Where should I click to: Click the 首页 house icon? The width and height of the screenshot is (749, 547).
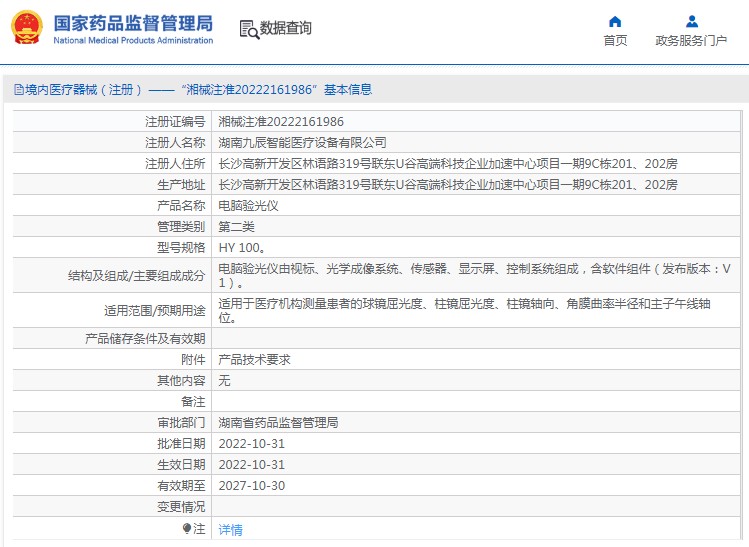click(615, 21)
